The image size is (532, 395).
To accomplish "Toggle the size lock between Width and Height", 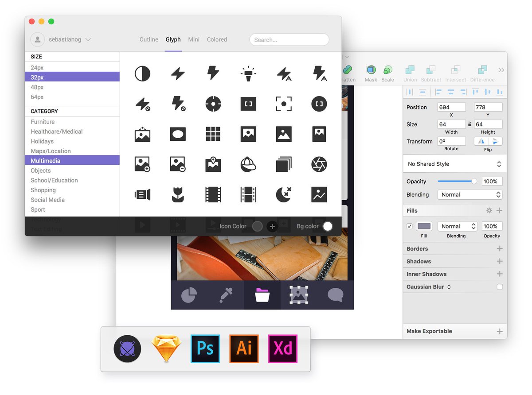I will pos(470,124).
